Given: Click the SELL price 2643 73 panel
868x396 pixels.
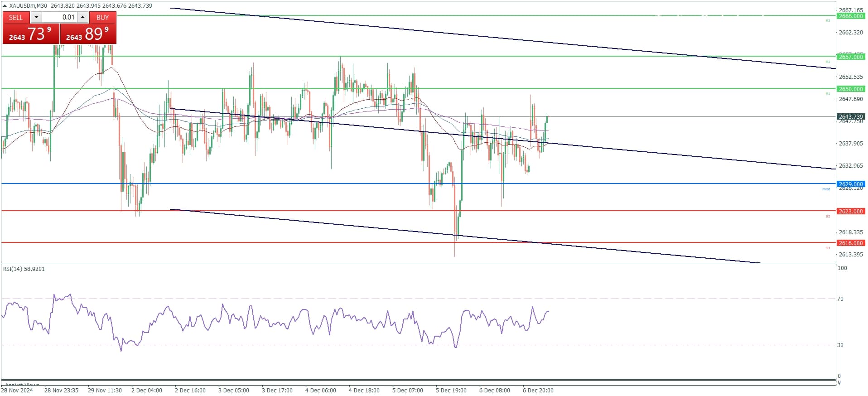Looking at the screenshot, I should click(x=31, y=34).
